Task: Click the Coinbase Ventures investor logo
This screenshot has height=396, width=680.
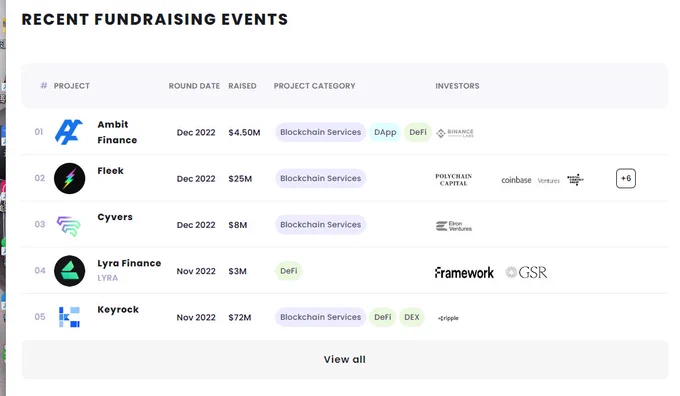Action: (x=530, y=180)
